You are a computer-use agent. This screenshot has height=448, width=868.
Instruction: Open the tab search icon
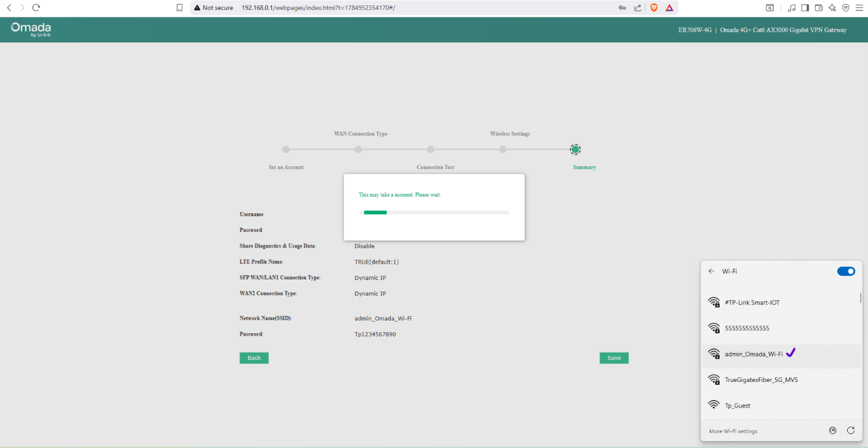(770, 8)
